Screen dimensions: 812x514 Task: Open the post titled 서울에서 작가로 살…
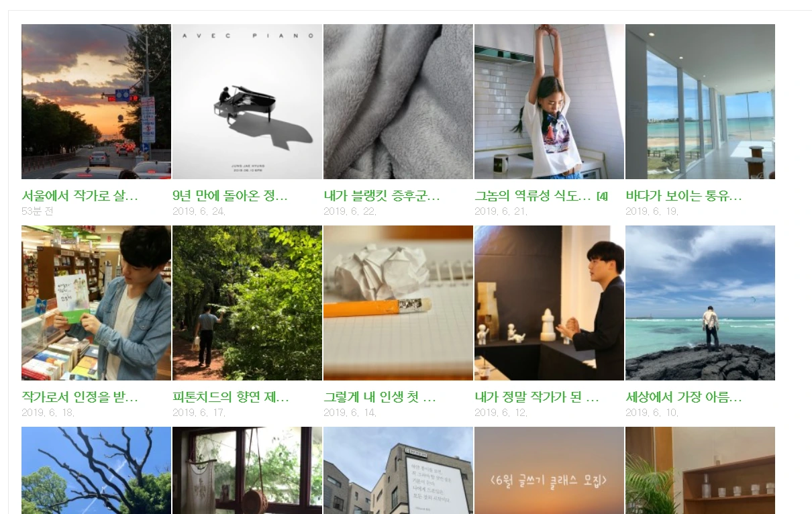click(x=80, y=196)
